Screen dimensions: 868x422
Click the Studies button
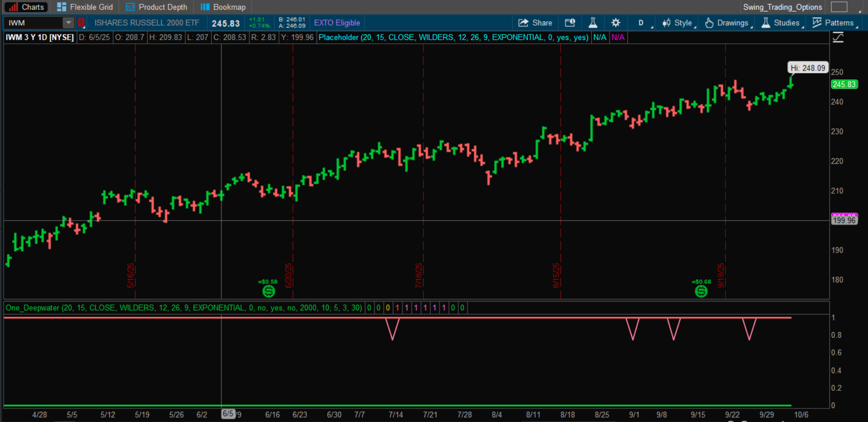click(781, 23)
